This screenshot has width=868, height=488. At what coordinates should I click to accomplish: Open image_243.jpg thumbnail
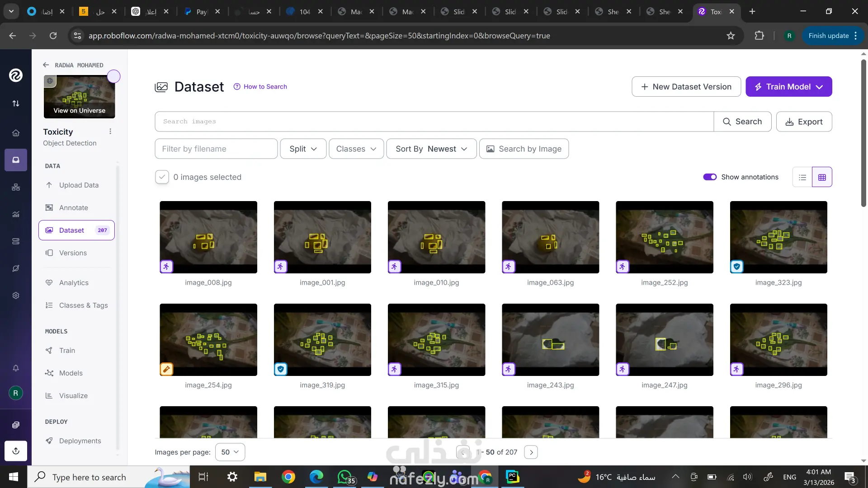[x=550, y=339]
